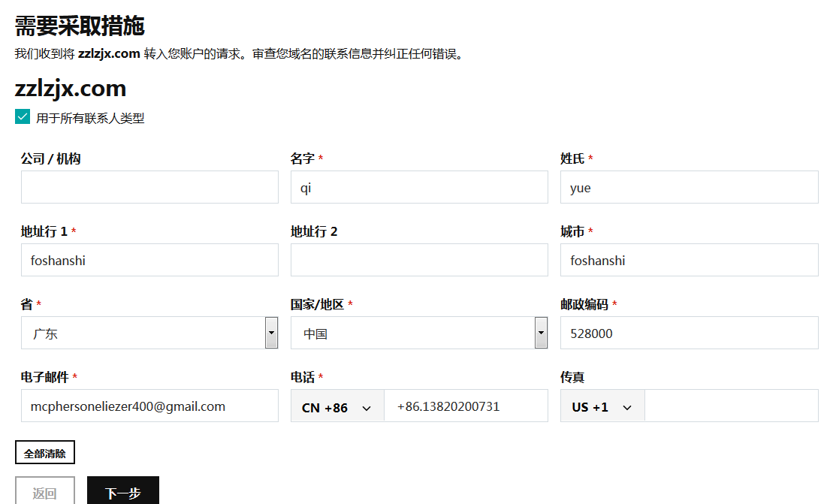Click the 全部清除 button

(x=44, y=453)
